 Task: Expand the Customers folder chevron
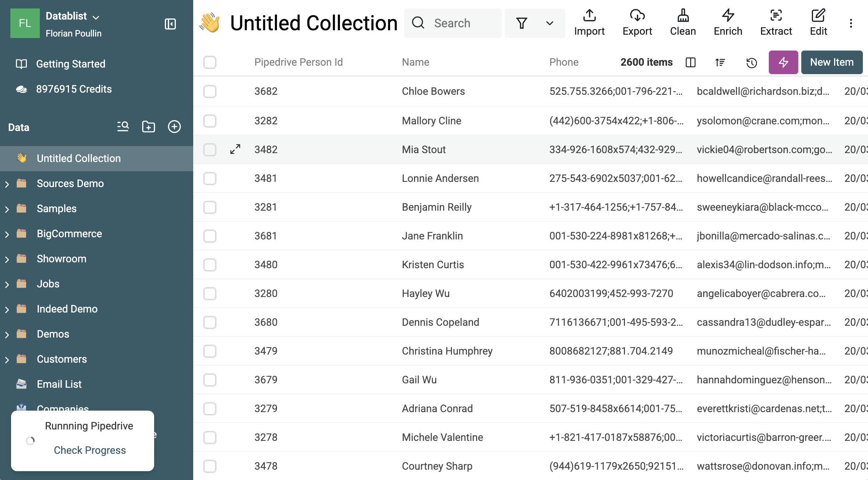click(x=7, y=359)
